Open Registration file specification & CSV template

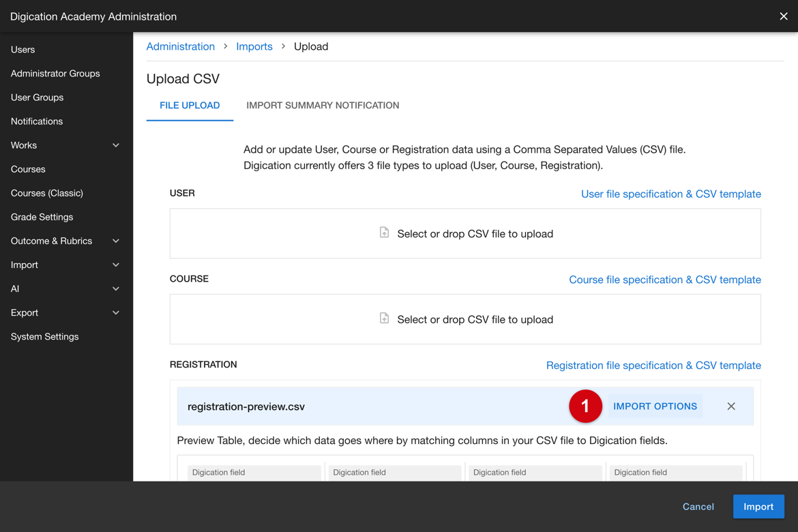pyautogui.click(x=653, y=365)
